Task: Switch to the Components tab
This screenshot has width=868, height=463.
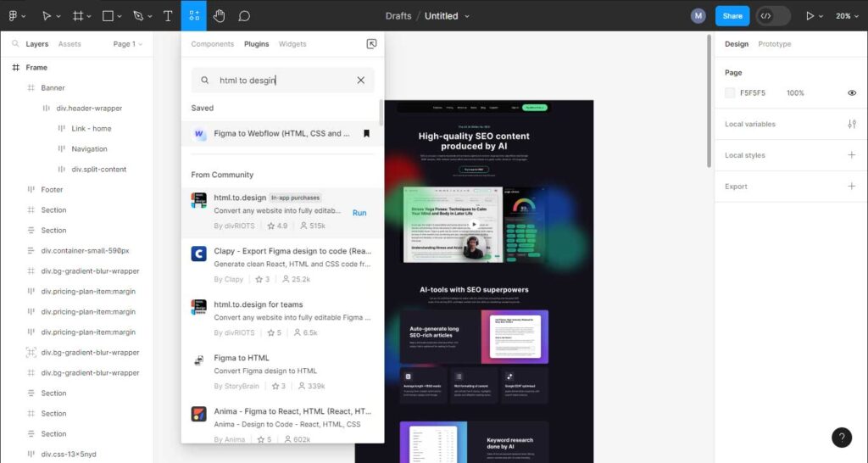Action: [213, 44]
